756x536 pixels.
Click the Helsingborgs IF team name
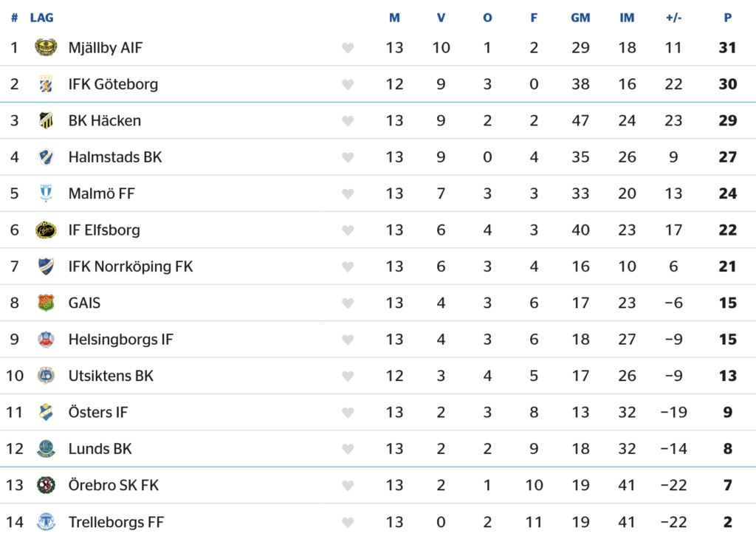(x=120, y=340)
